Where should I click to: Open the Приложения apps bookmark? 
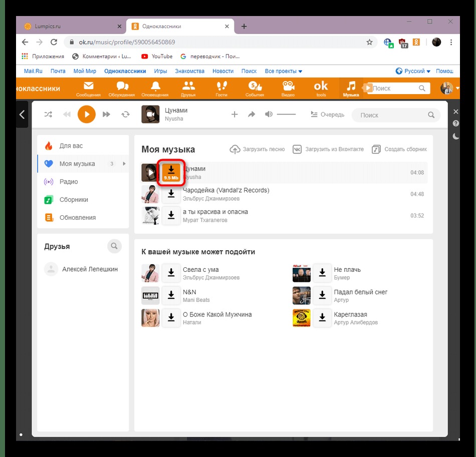click(43, 57)
